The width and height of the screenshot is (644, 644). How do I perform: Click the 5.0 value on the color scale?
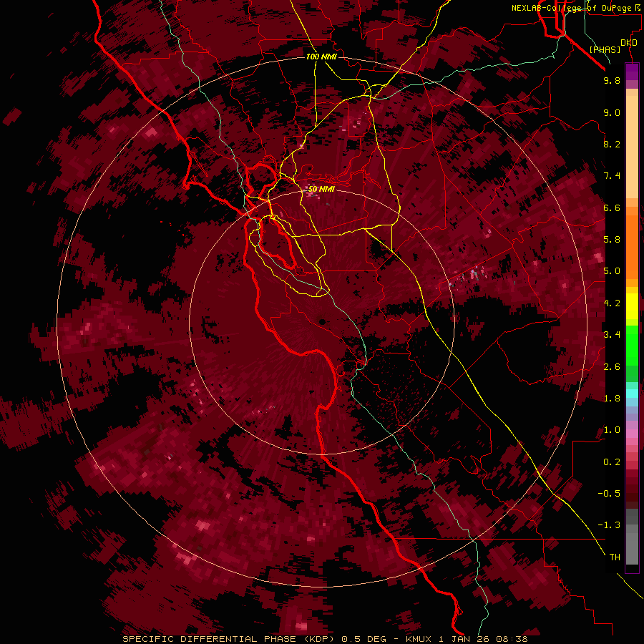click(x=612, y=271)
